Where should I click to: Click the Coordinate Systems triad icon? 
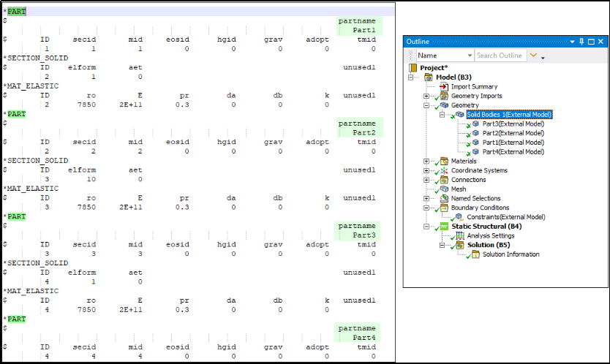pos(444,171)
